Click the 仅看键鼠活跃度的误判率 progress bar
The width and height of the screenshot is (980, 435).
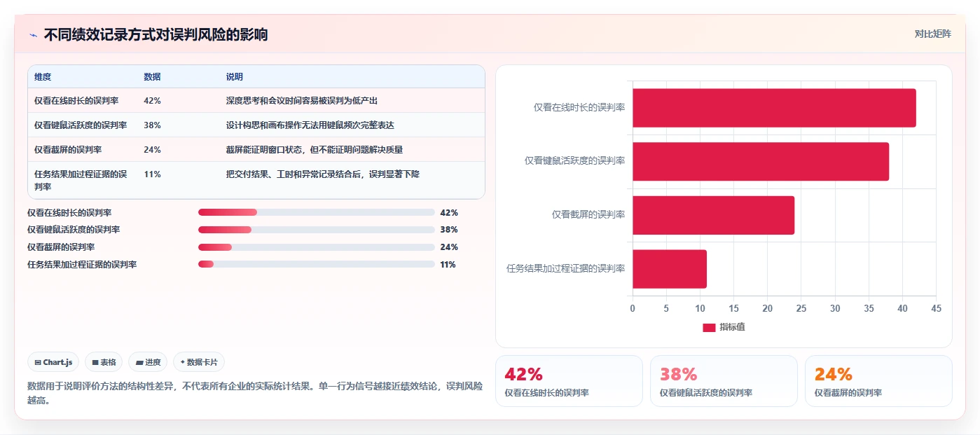317,230
